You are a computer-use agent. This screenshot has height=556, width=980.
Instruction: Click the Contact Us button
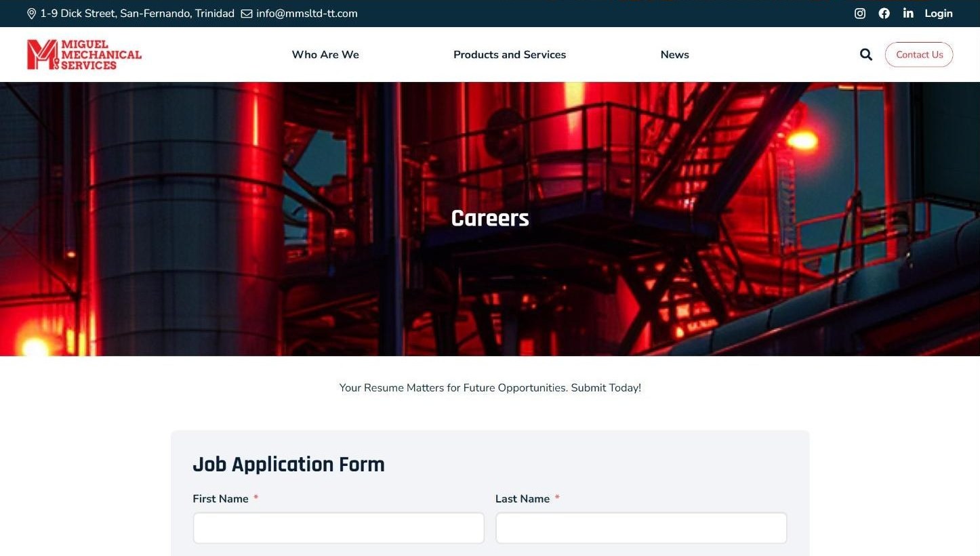click(919, 55)
